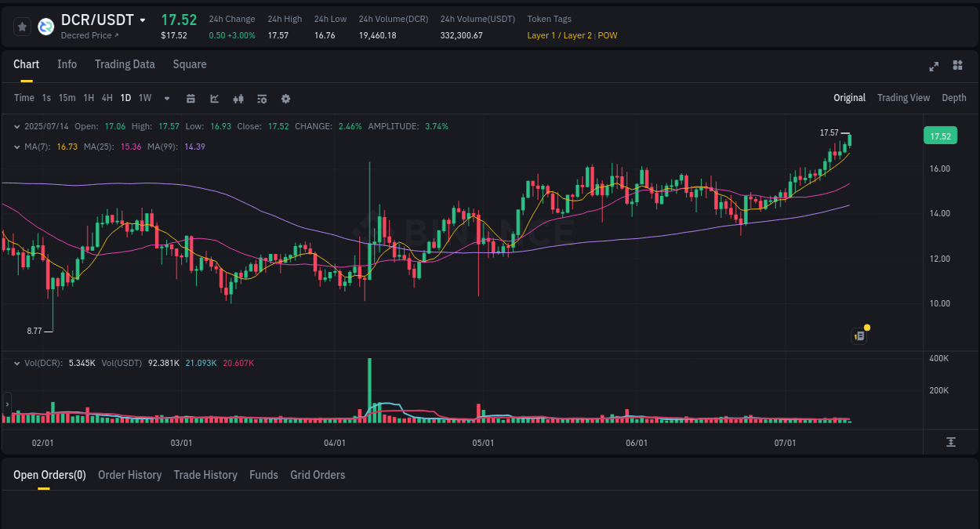Viewport: 980px width, 529px height.
Task: Switch to the Trading Data tab
Action: (x=125, y=64)
